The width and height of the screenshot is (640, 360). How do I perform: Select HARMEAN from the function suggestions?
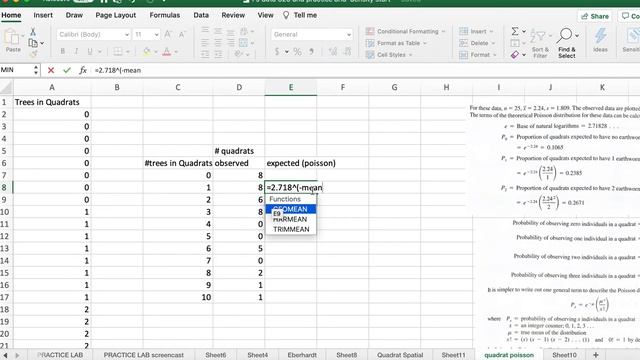(x=291, y=219)
